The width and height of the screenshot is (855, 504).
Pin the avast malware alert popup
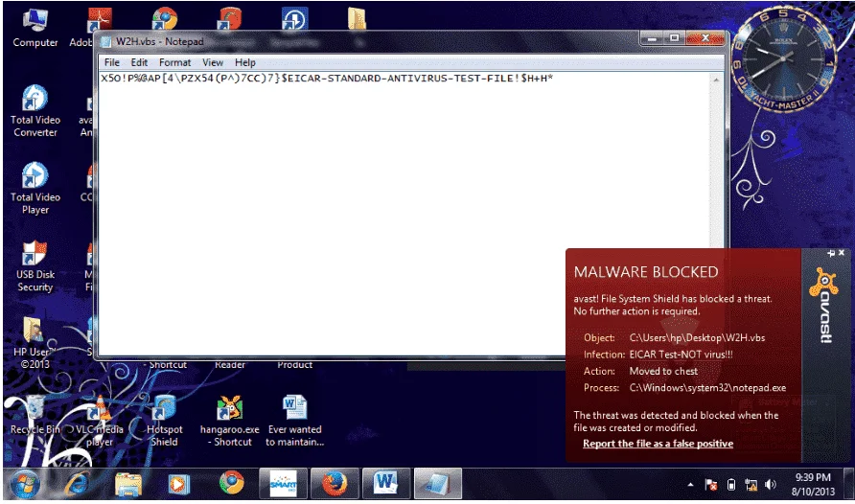click(830, 253)
